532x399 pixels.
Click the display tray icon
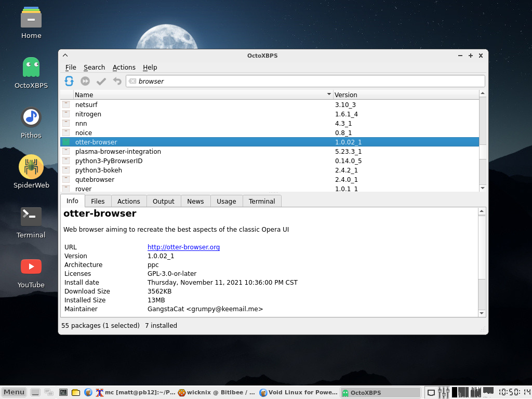pos(431,393)
